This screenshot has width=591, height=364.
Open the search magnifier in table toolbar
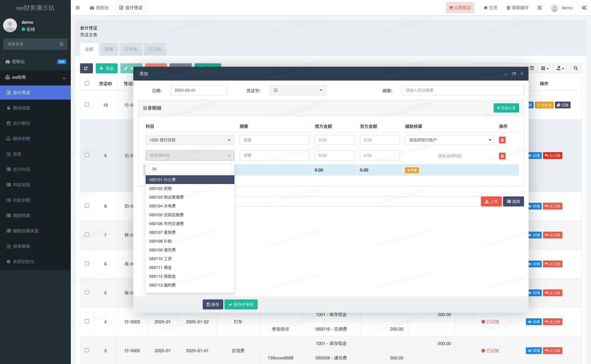(x=575, y=68)
